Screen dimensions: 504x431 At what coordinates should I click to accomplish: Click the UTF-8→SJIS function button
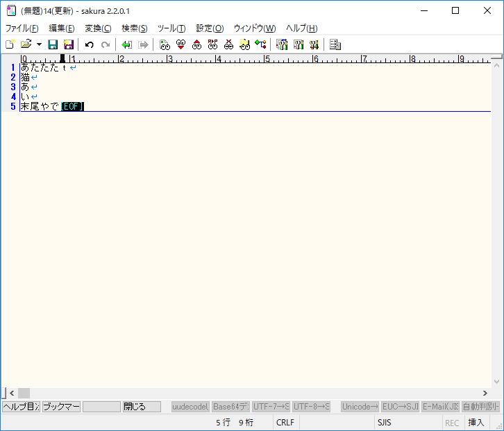(311, 407)
